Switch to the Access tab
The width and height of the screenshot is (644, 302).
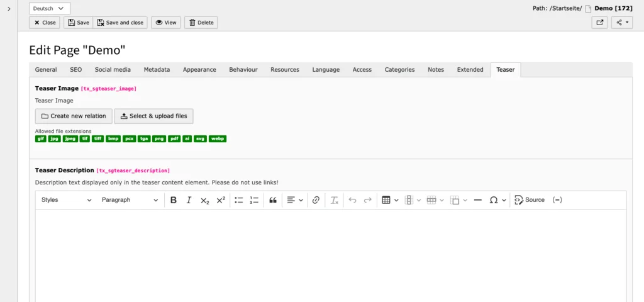pyautogui.click(x=362, y=70)
